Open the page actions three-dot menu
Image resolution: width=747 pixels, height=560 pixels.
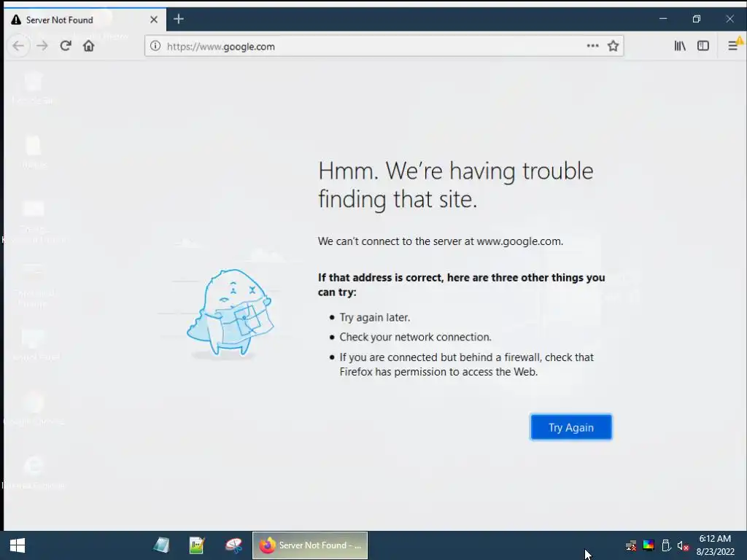(x=592, y=46)
